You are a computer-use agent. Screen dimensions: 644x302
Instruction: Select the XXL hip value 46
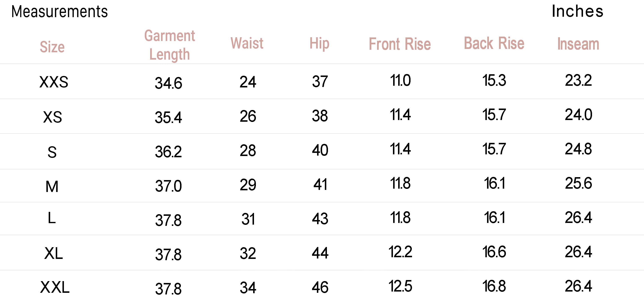320,287
